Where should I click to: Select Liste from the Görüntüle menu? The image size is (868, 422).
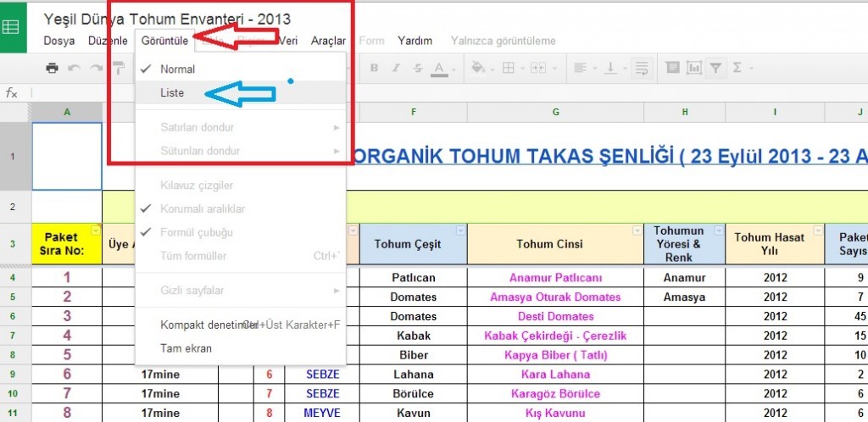[172, 93]
